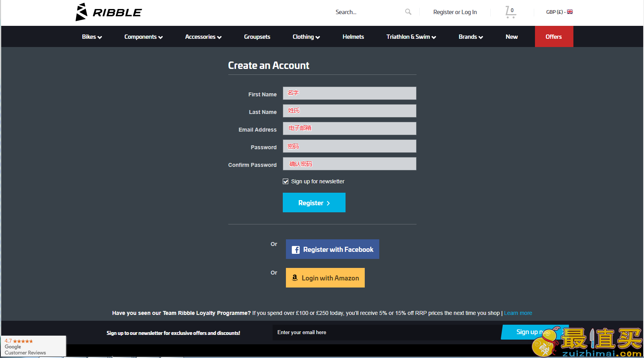The width and height of the screenshot is (644, 358).
Task: Expand the Clothing menu
Action: coord(306,37)
